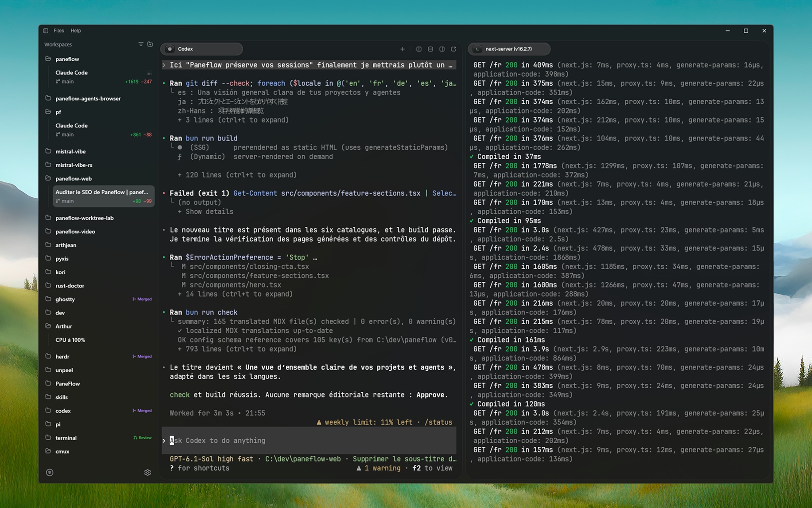Screen dimensions: 812x508
Task: Click the terminal icon on next-server tab
Action: pyautogui.click(x=477, y=49)
